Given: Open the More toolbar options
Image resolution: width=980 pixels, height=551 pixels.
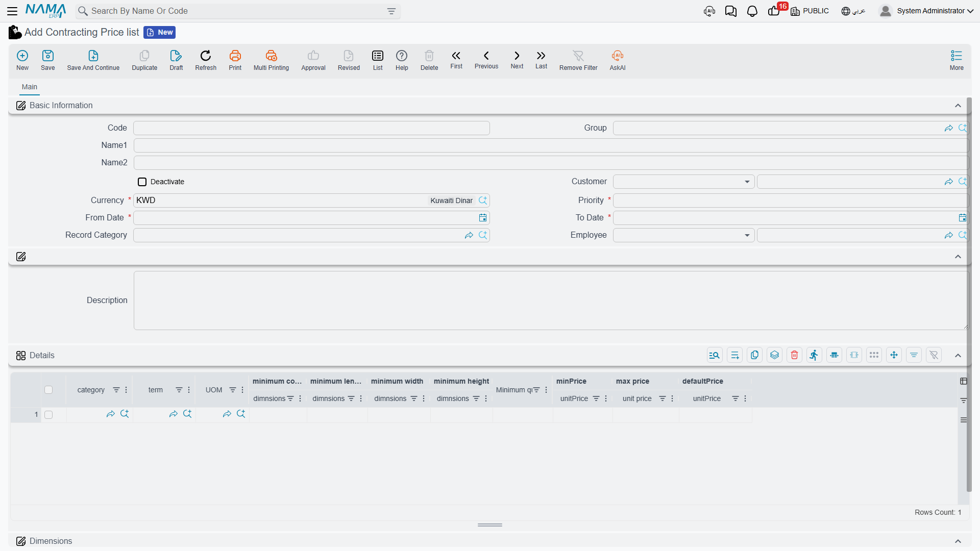Looking at the screenshot, I should (957, 60).
